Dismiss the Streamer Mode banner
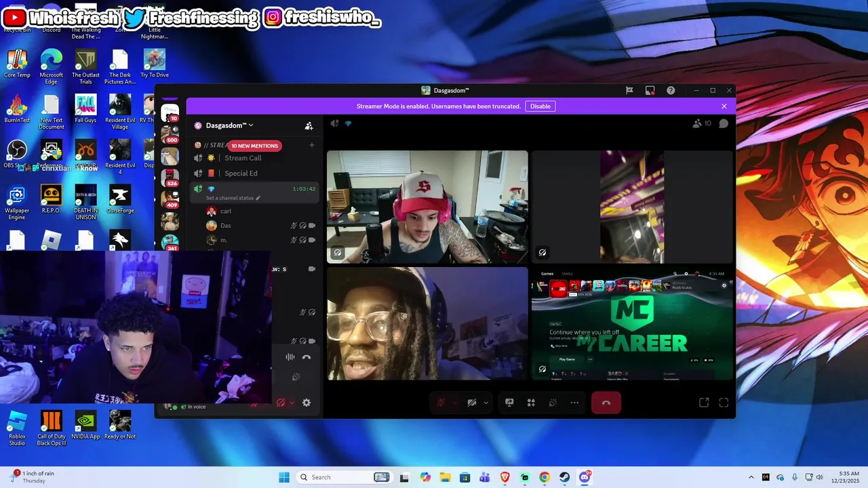 click(x=724, y=106)
